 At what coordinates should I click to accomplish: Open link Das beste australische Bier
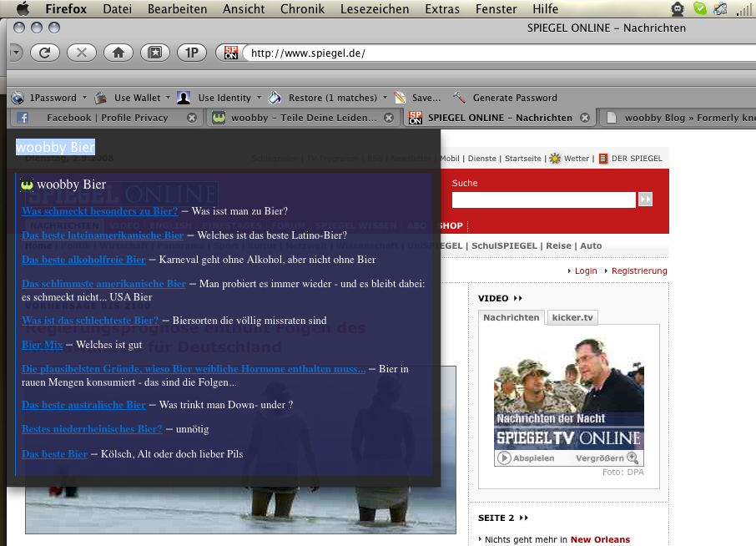[83, 405]
